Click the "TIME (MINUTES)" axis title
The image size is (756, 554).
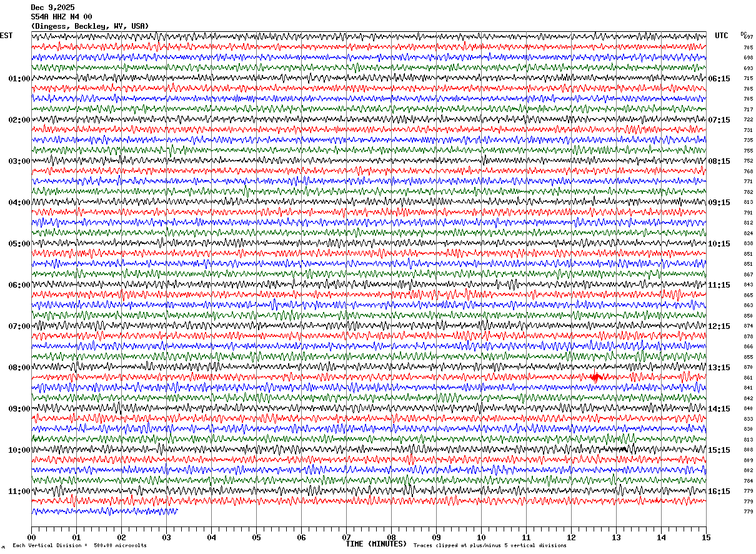pos(376,544)
